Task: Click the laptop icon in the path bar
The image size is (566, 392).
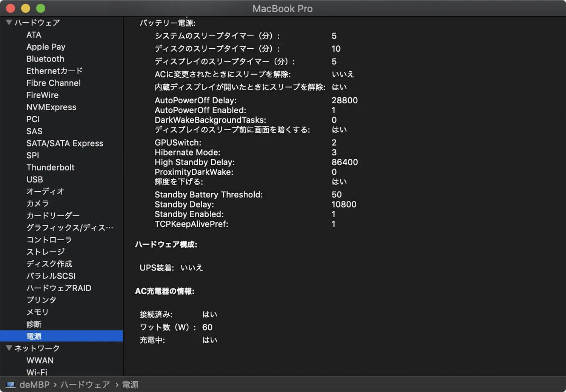Action: pos(11,385)
